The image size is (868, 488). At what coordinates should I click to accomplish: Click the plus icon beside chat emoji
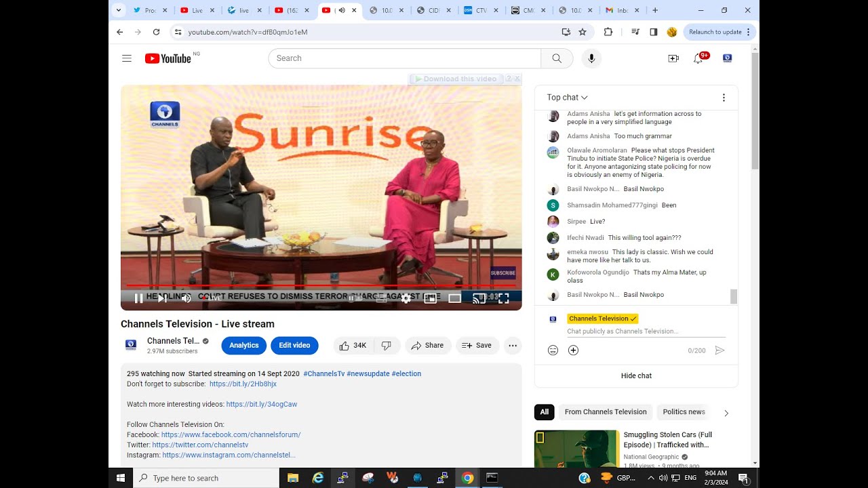pyautogui.click(x=573, y=350)
